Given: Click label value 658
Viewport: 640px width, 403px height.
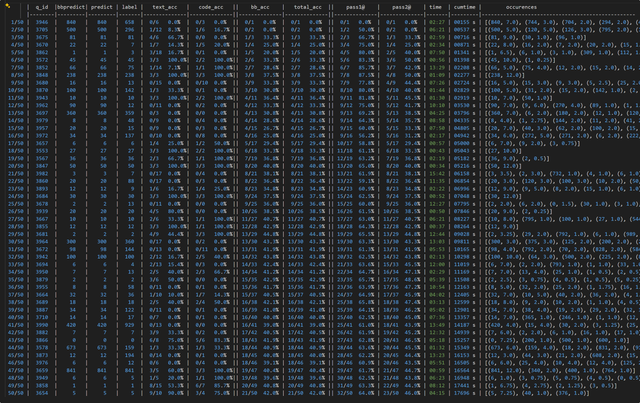Looking at the screenshot, I should 129,22.
